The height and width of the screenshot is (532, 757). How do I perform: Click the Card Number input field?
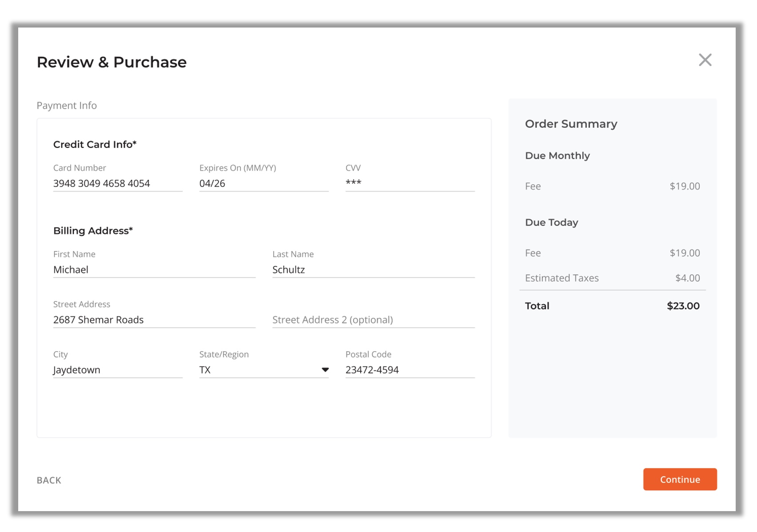(117, 183)
